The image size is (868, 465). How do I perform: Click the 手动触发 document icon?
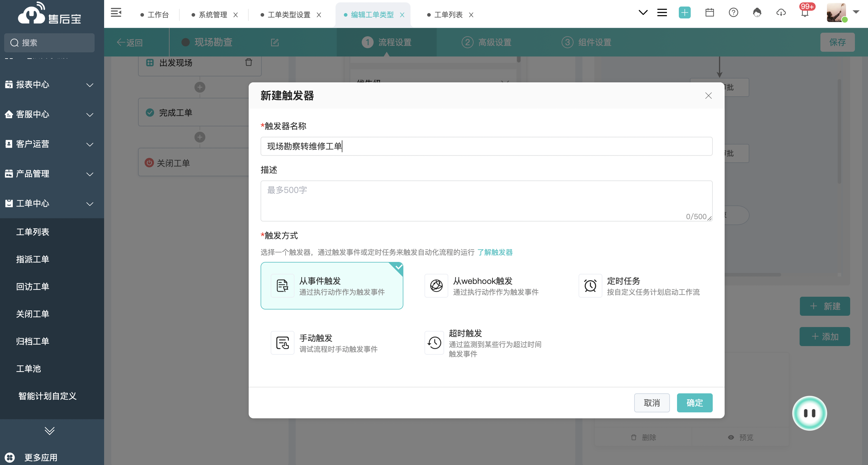(x=282, y=343)
